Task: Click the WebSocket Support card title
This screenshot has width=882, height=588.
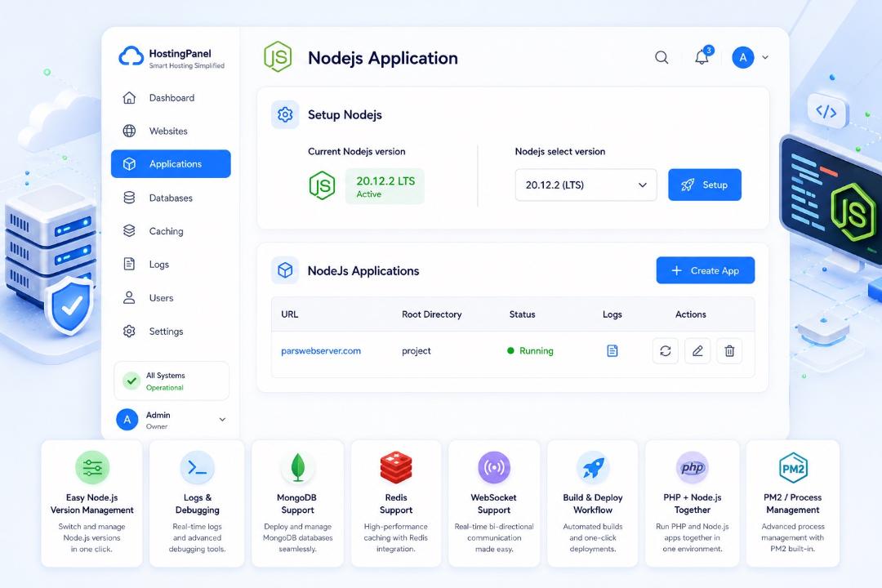Action: point(494,504)
